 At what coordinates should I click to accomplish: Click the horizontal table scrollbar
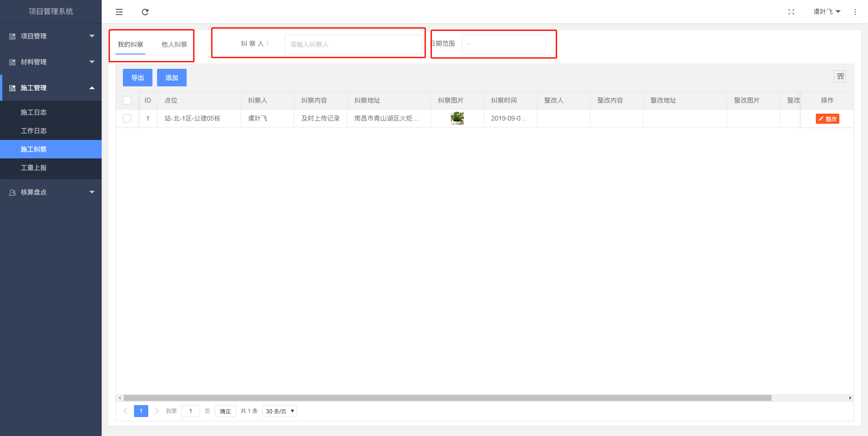448,398
